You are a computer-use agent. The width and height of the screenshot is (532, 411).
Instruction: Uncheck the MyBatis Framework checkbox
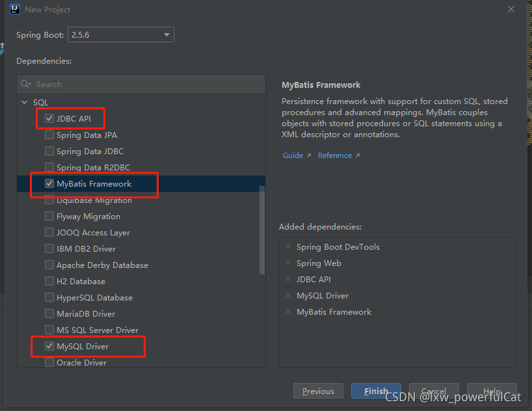[49, 183]
